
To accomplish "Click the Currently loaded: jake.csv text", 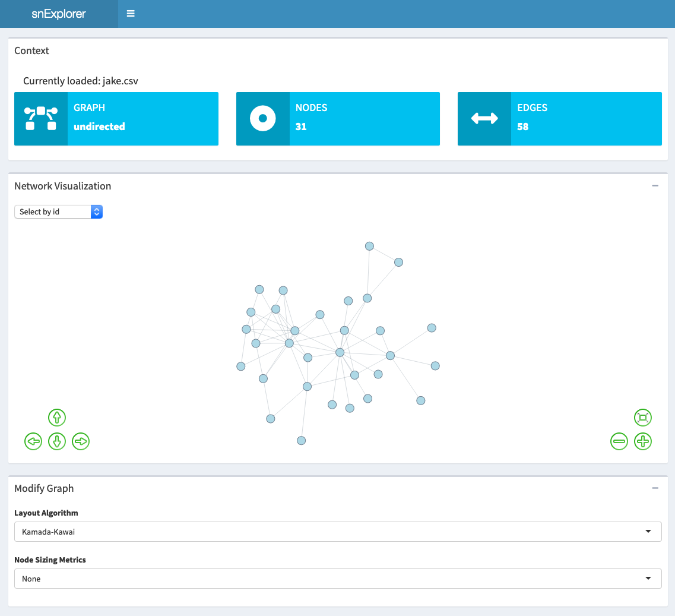I will tap(81, 81).
